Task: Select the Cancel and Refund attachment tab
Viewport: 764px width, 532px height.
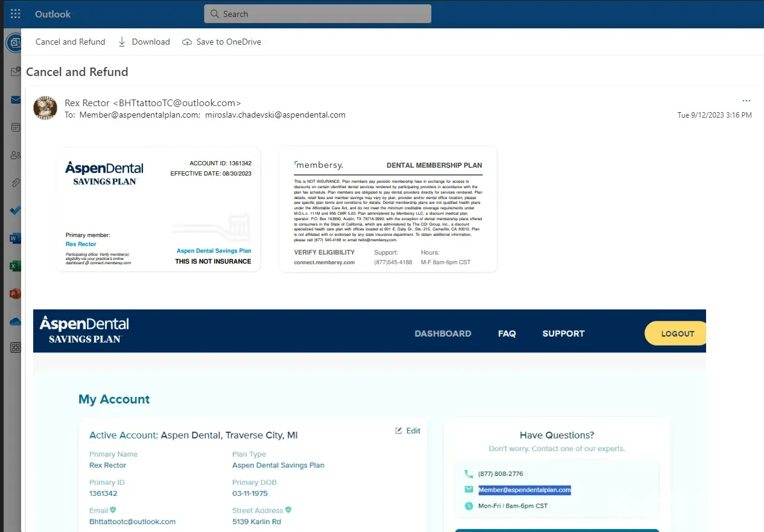Action: tap(70, 42)
